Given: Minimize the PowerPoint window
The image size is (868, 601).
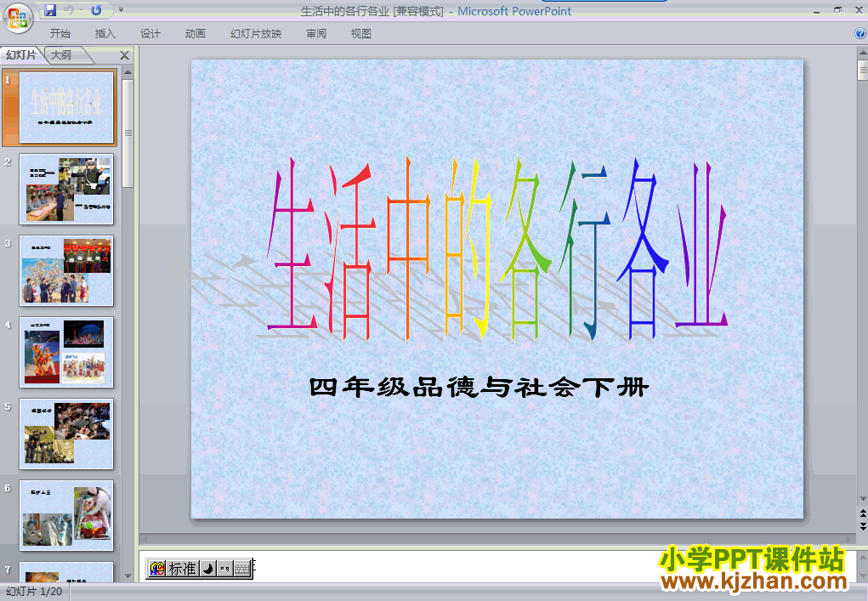Looking at the screenshot, I should pos(816,10).
